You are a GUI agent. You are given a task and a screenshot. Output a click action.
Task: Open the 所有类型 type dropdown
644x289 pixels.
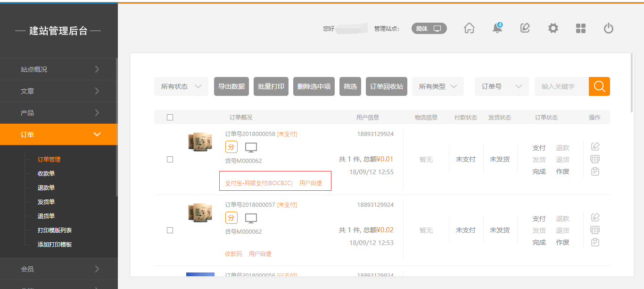438,86
